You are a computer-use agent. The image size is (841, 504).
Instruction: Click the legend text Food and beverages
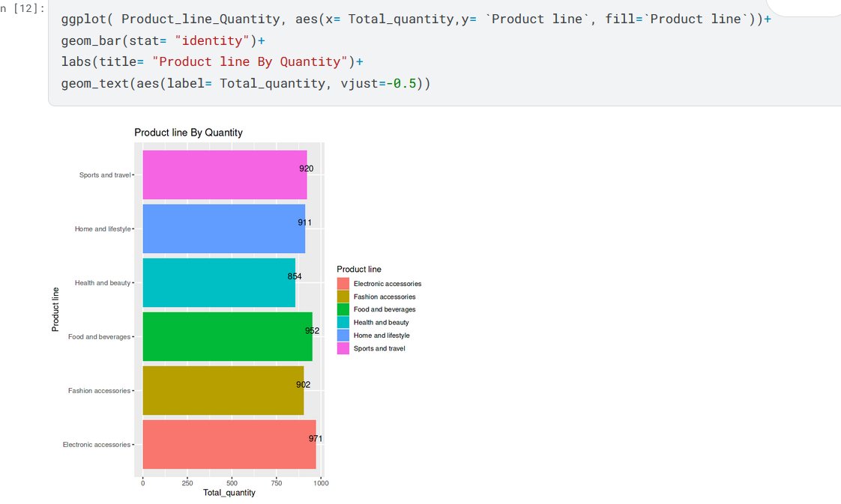[385, 309]
